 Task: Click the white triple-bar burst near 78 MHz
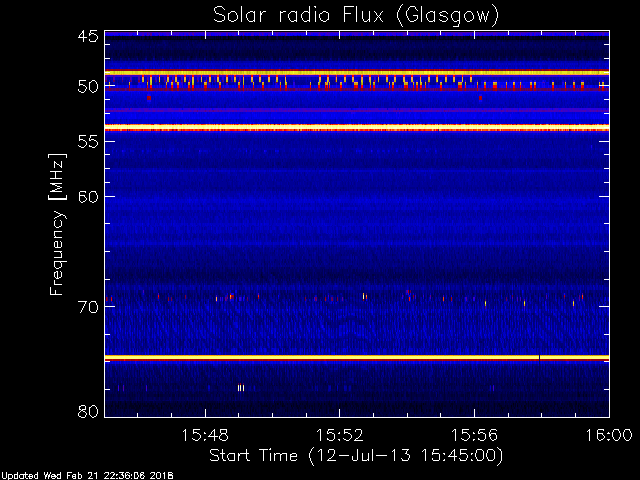coord(241,388)
